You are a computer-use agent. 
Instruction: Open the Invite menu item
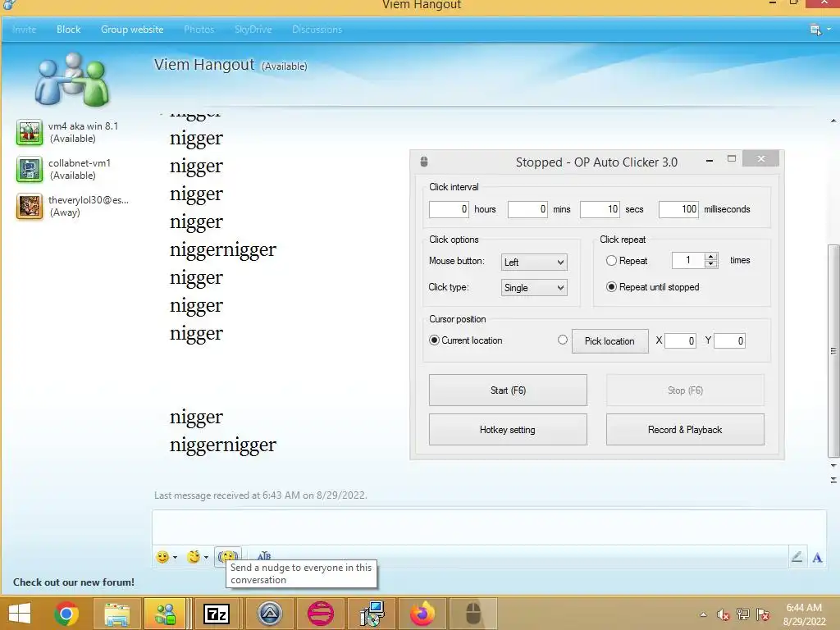pyautogui.click(x=24, y=30)
